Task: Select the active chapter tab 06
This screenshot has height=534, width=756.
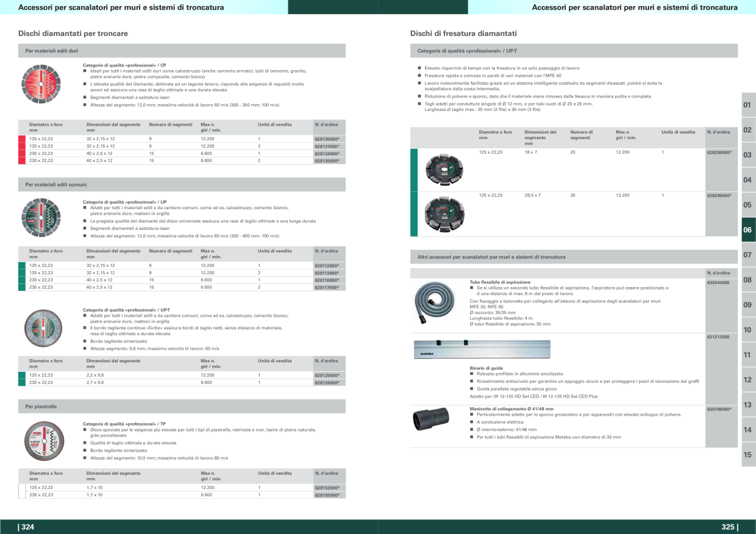Action: [x=748, y=230]
